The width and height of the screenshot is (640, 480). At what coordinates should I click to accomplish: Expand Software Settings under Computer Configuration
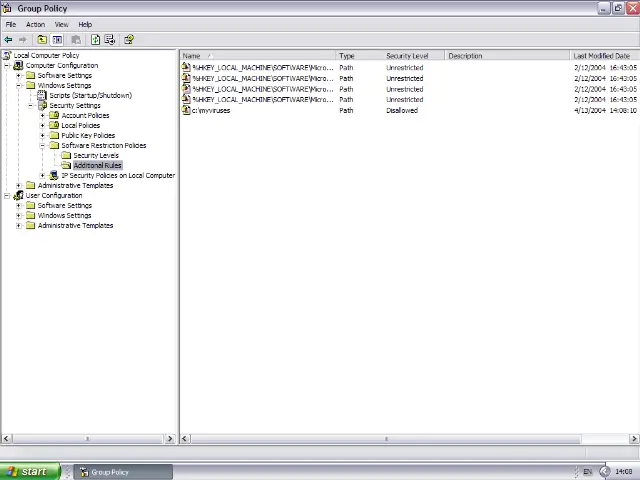click(x=19, y=76)
